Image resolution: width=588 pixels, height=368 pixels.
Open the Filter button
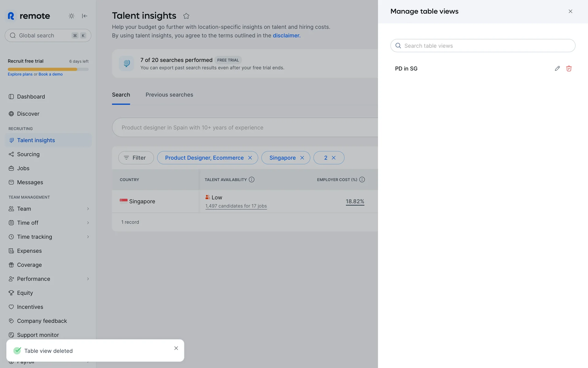(x=136, y=158)
